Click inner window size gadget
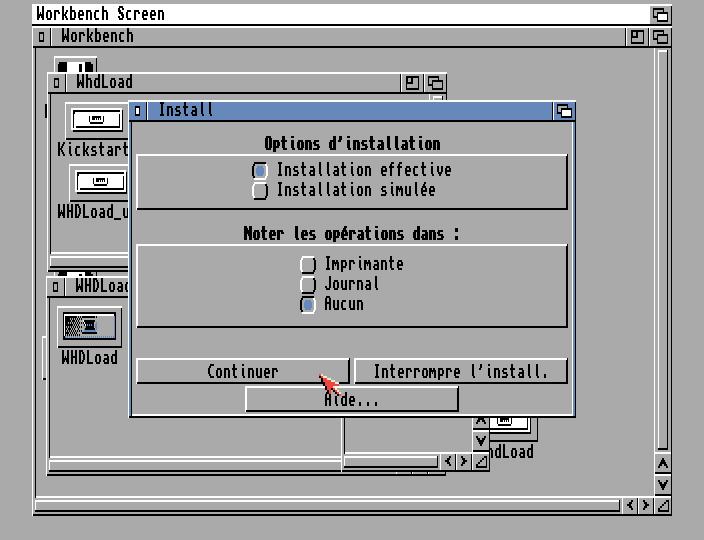 pyautogui.click(x=481, y=461)
